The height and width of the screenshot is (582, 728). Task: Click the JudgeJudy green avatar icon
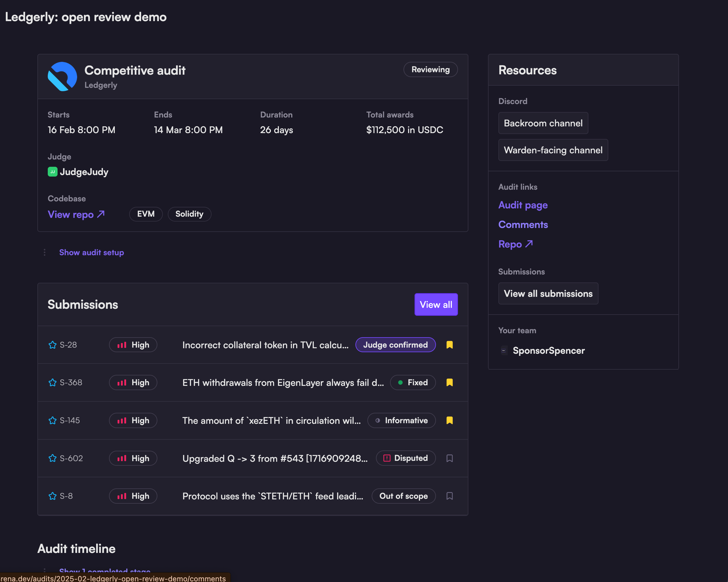(52, 172)
